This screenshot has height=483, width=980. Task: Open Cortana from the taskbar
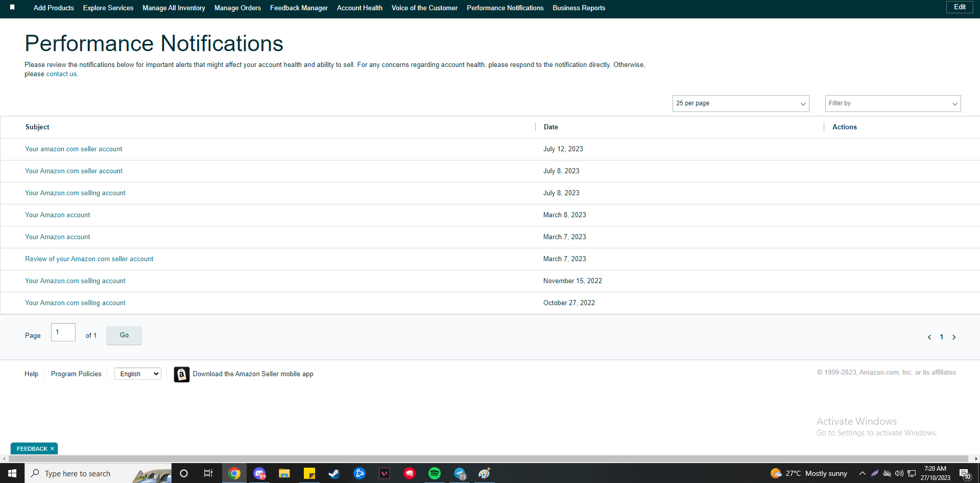(x=184, y=473)
